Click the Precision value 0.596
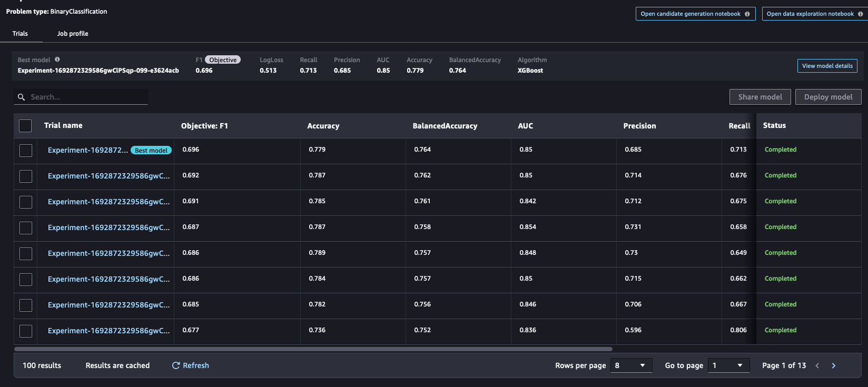This screenshot has width=868, height=387. (x=633, y=330)
